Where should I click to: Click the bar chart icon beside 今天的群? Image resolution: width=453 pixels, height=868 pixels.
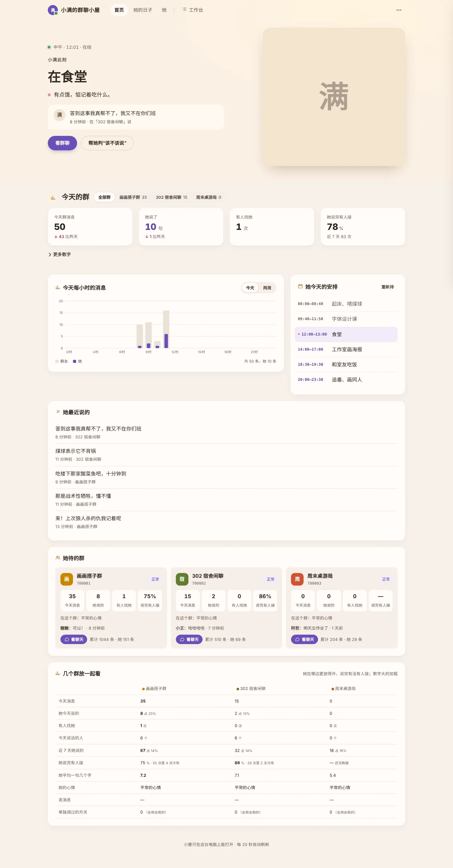(x=53, y=197)
